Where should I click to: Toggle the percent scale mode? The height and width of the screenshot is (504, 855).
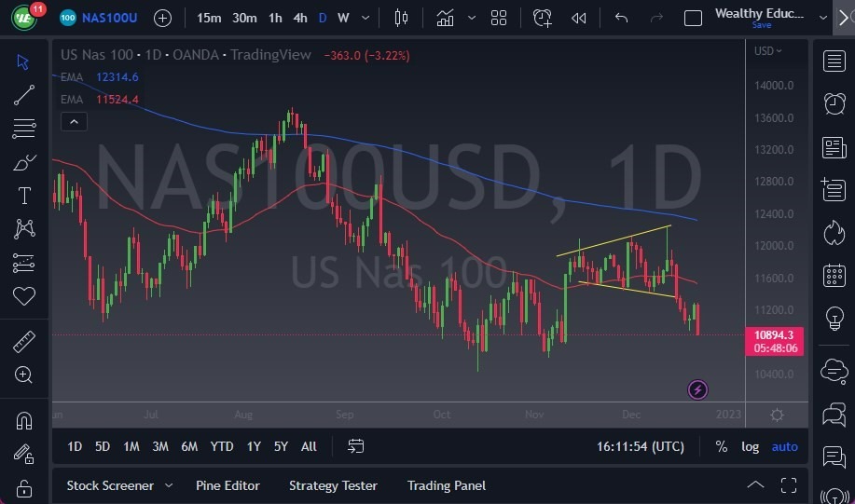[722, 446]
